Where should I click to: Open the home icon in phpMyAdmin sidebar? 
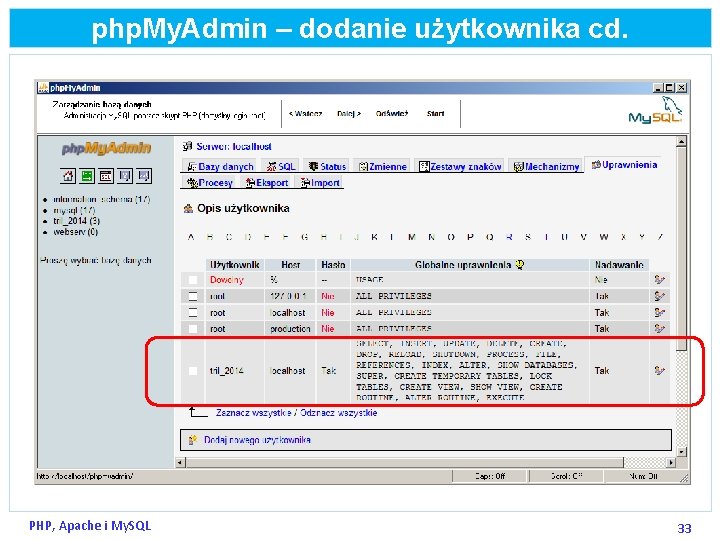tap(68, 175)
